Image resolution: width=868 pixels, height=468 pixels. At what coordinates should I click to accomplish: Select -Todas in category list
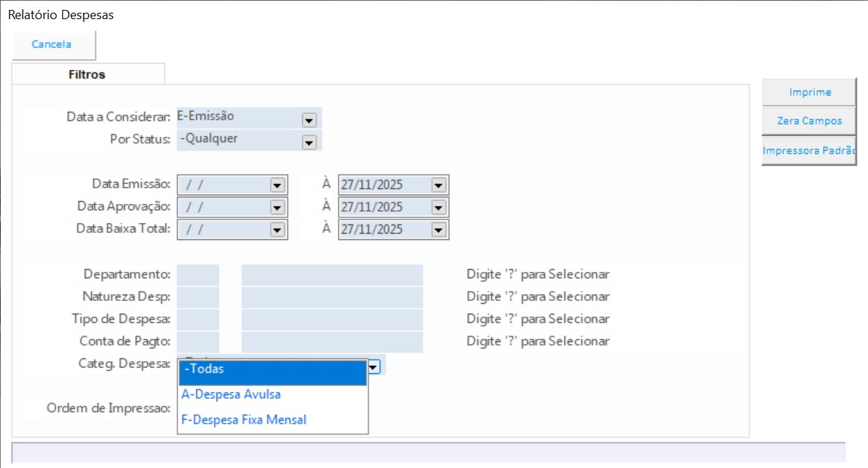click(273, 370)
